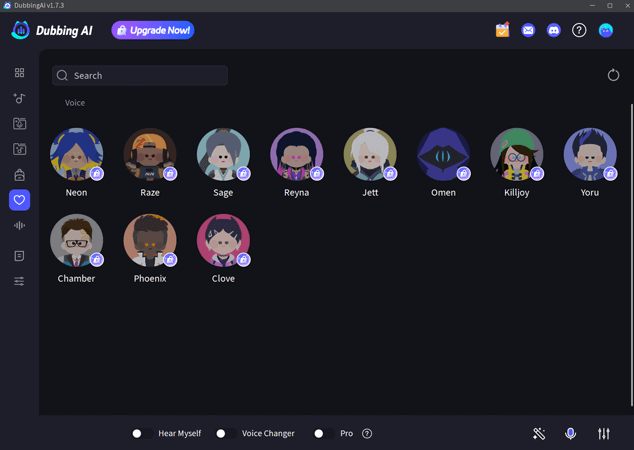Click the Upgrade Now! button
634x450 pixels.
pos(153,30)
